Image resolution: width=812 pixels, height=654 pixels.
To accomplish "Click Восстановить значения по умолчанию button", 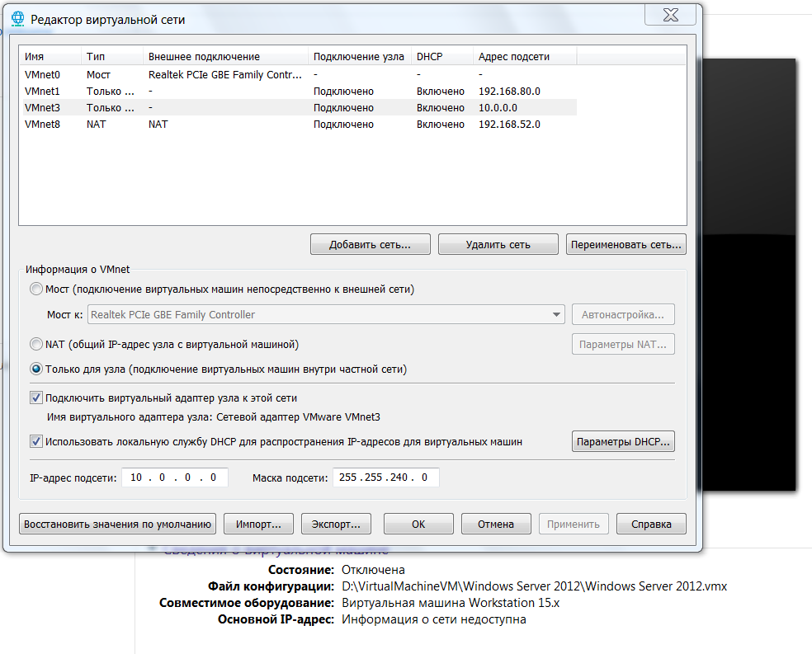I will (117, 525).
